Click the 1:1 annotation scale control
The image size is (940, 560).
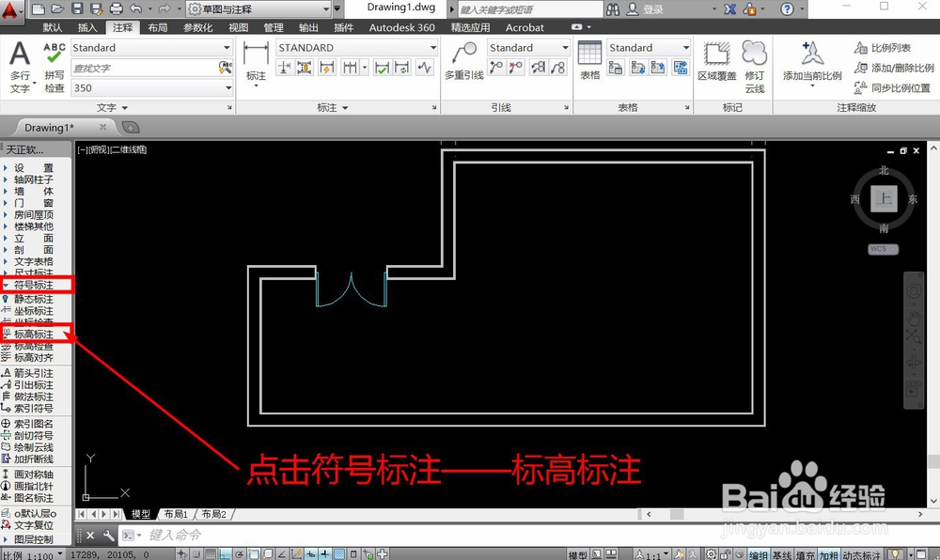(x=650, y=552)
